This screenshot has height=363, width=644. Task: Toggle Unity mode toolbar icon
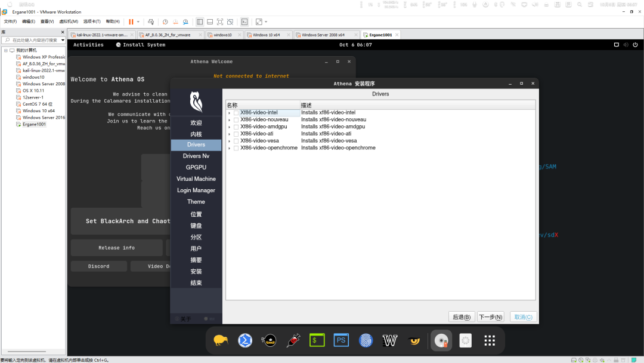(x=230, y=21)
